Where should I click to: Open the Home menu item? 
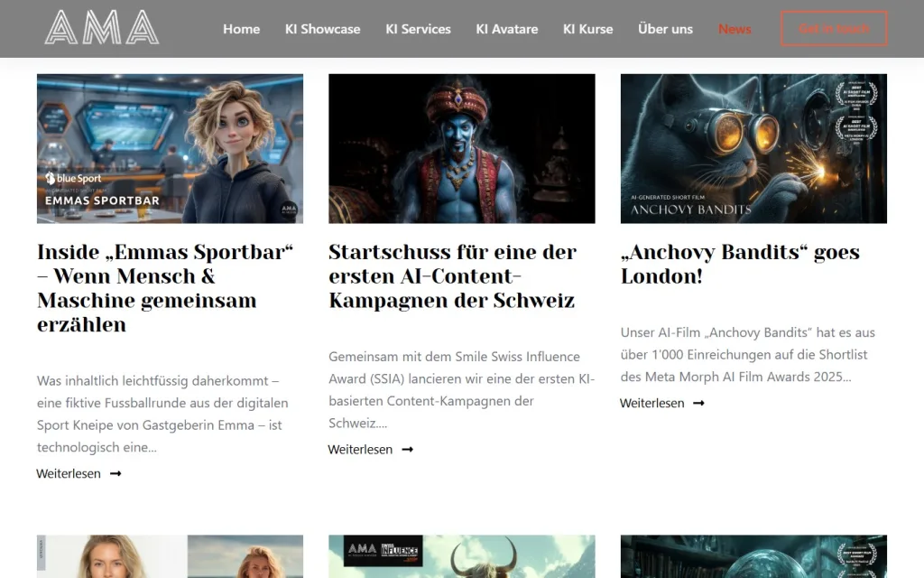click(241, 29)
